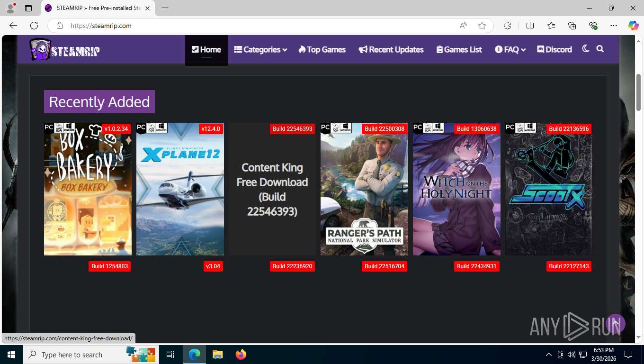Toggle dark mode moon icon
The image size is (644, 364).
[x=586, y=49]
